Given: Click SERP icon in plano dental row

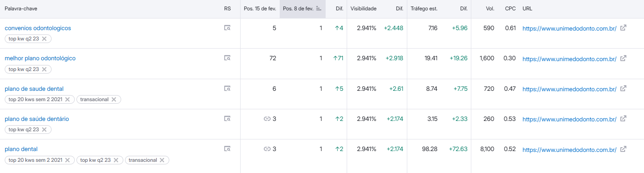Looking at the screenshot, I should pos(227,149).
